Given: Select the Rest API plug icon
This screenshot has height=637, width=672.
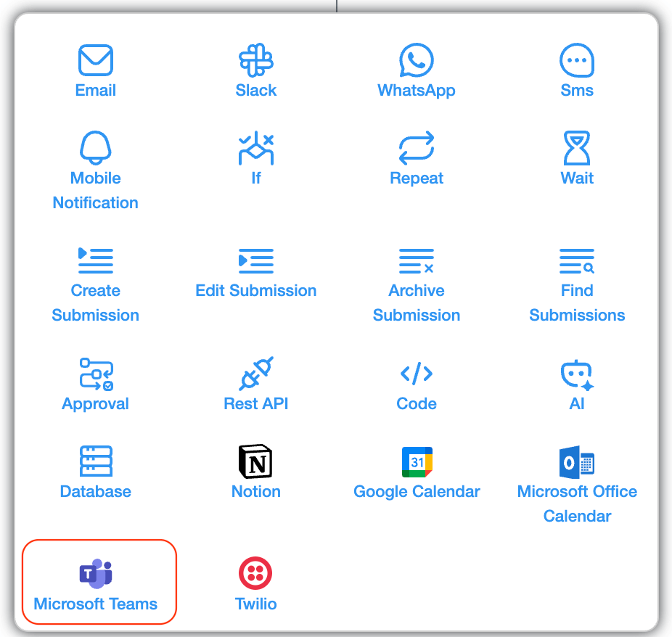Looking at the screenshot, I should (256, 374).
